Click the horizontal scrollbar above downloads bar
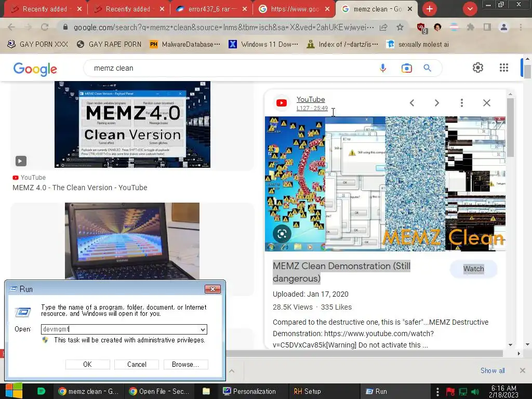Screen dimensions: 532x399 pos(365,353)
